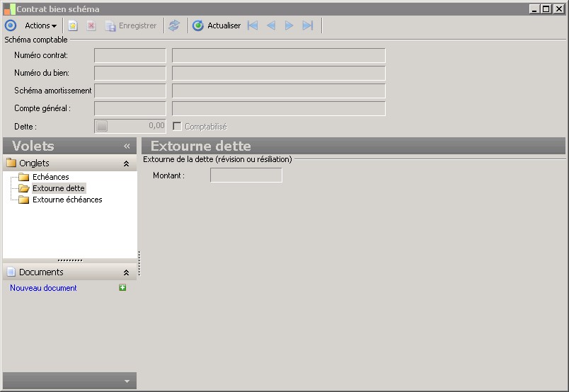This screenshot has height=392, width=569.
Task: Click the Numéro du bien description field
Action: (279, 74)
